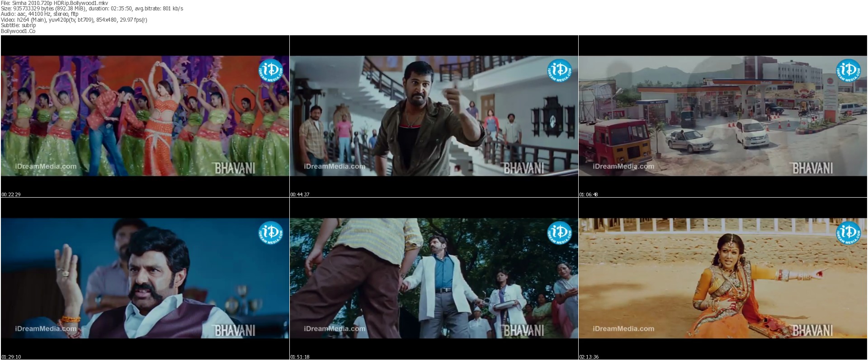The width and height of the screenshot is (868, 360).
Task: Click the 01:06:48 timestamp label
Action: pyautogui.click(x=589, y=194)
